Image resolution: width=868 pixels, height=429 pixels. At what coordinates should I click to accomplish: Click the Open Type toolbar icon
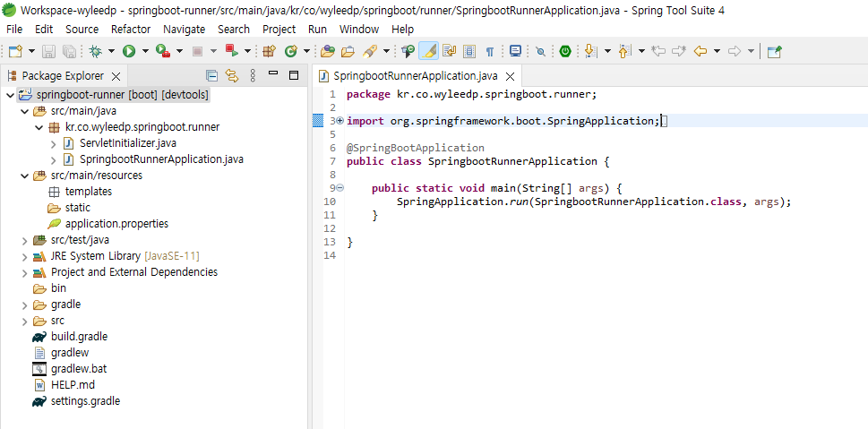coord(328,51)
